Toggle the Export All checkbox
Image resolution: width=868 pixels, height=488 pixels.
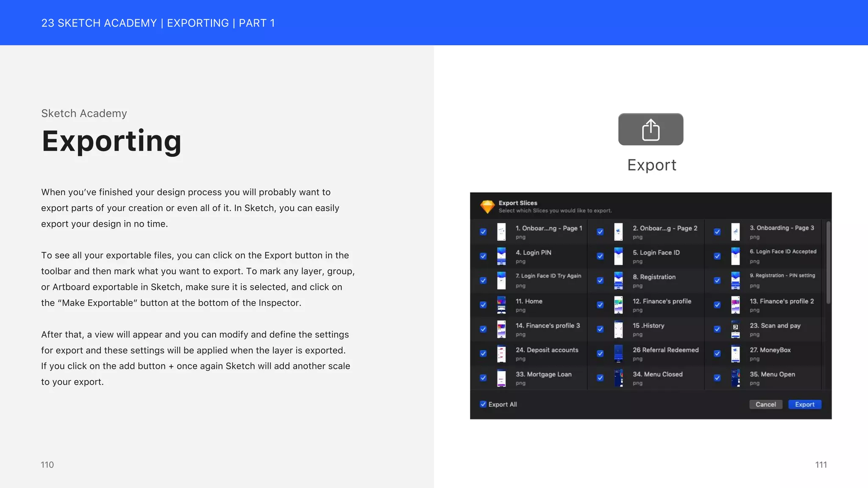483,404
